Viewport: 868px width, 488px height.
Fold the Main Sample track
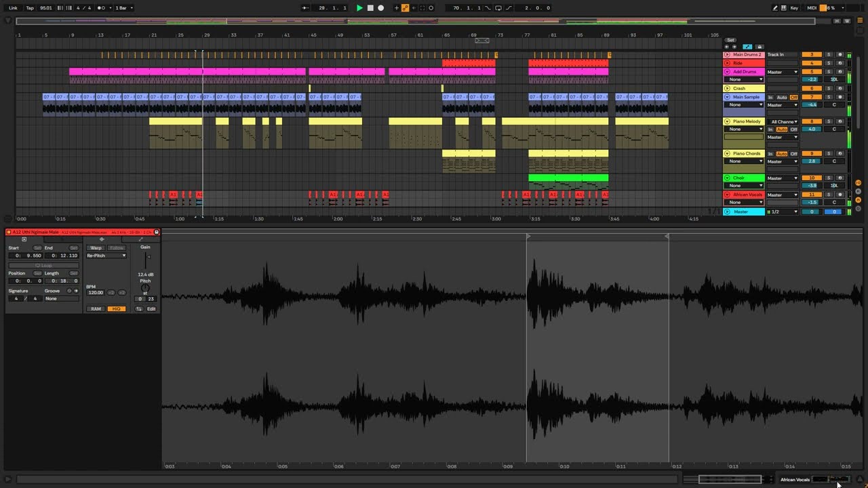(x=727, y=97)
